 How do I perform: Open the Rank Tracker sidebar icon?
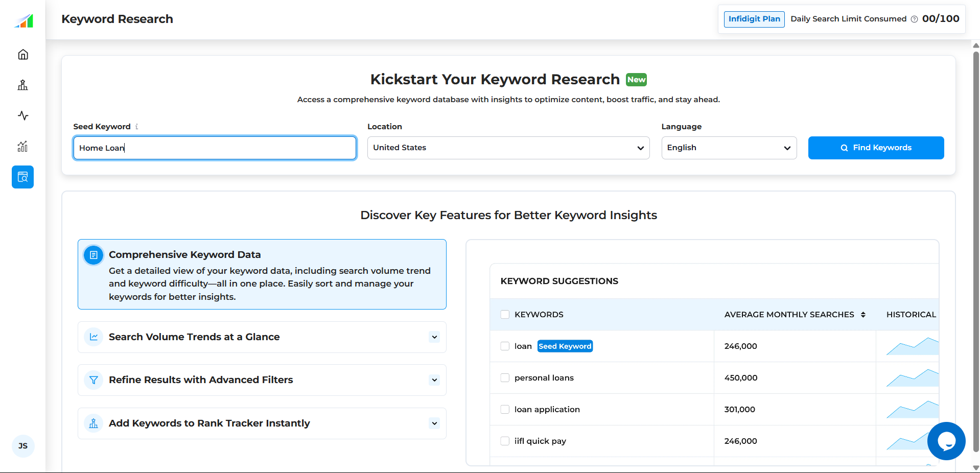tap(23, 85)
